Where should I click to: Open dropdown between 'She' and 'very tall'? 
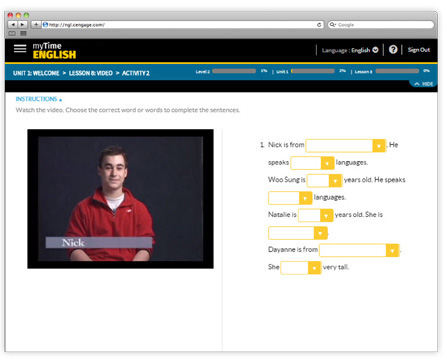coord(301,268)
